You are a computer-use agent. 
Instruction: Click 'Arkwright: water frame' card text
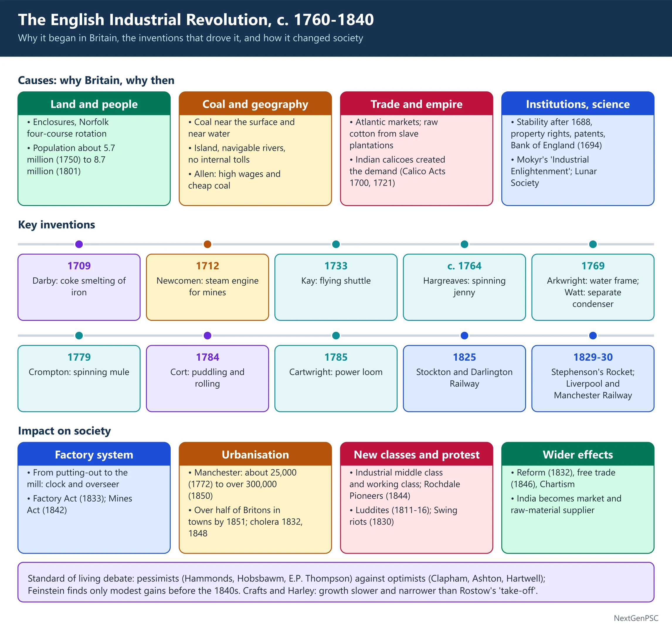click(x=593, y=292)
